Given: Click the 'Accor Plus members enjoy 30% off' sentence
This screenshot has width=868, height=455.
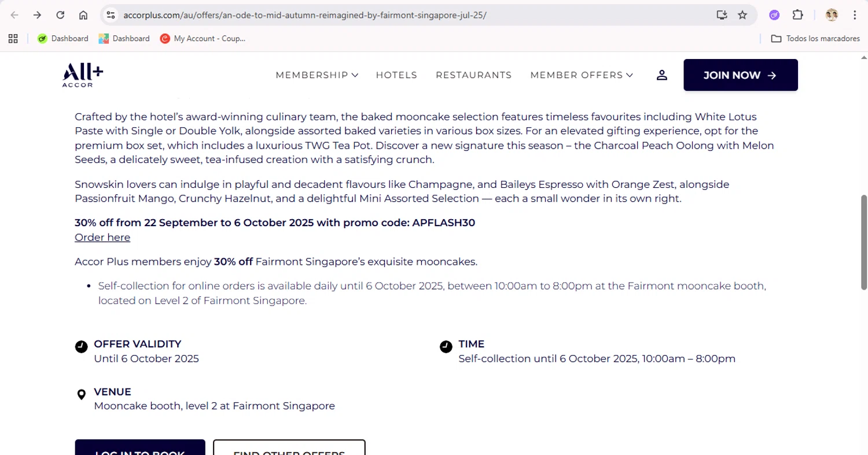Looking at the screenshot, I should 276,262.
